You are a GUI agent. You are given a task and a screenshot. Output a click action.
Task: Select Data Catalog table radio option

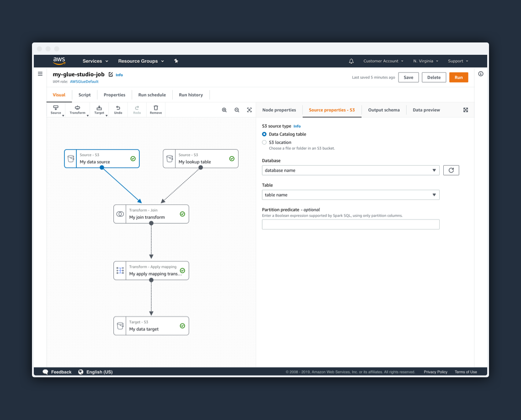tap(264, 134)
